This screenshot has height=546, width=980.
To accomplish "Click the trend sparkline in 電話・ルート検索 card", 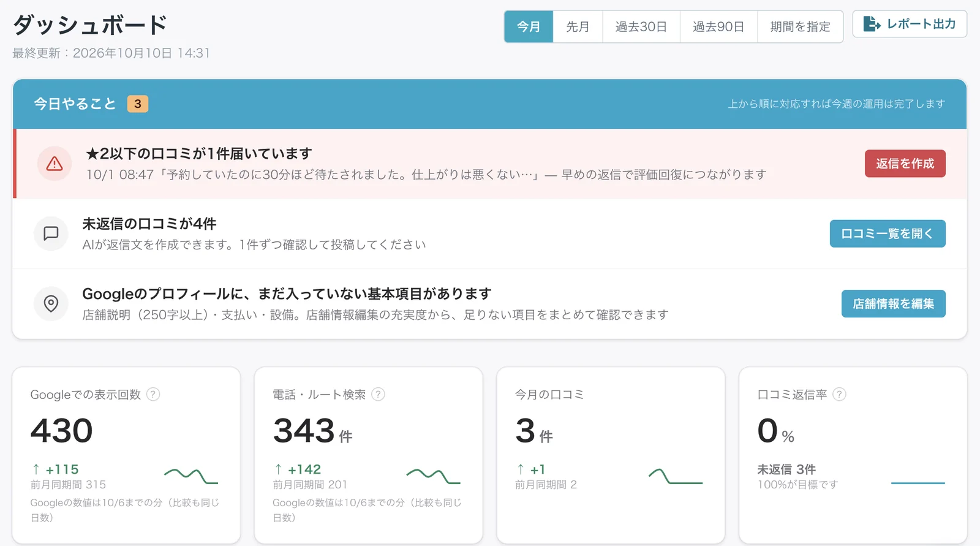I will pos(433,476).
